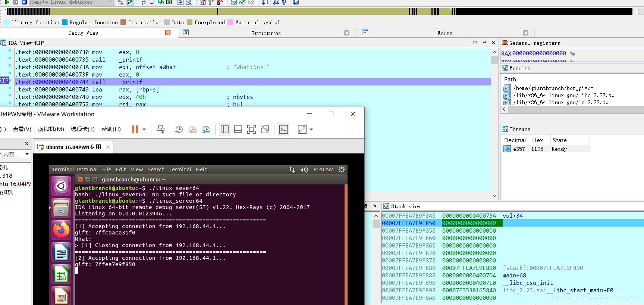Click the Stack view scroll up arrow
Screen dimensions: 644x305
(376, 215)
